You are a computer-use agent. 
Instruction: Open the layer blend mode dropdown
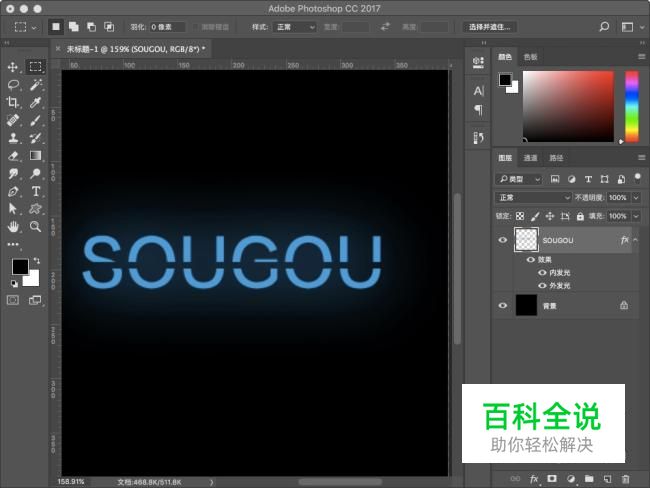[x=533, y=198]
